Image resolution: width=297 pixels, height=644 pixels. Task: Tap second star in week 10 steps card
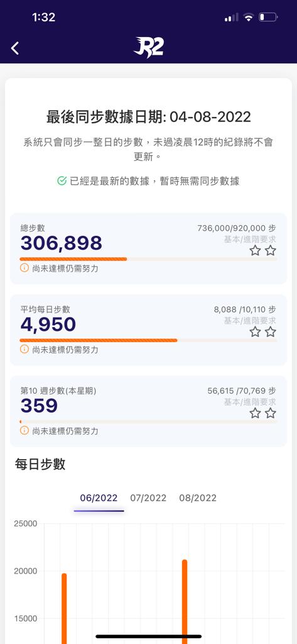[271, 413]
